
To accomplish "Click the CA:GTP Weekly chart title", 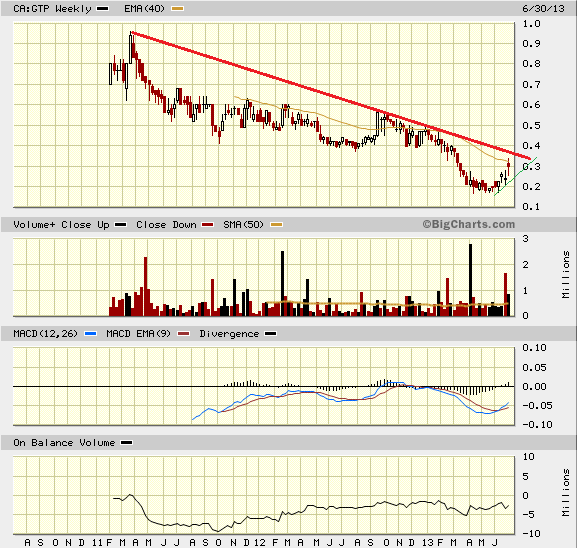I will (x=52, y=8).
